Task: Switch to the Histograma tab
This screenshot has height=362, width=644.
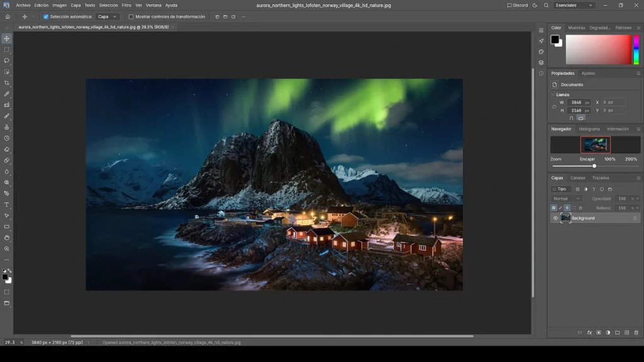Action: coord(589,129)
